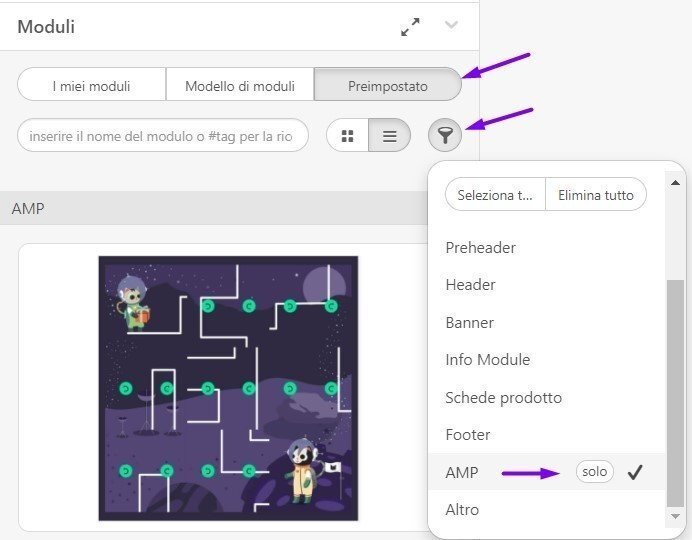
Task: Select the Modello di moduli tab
Action: pyautogui.click(x=240, y=86)
